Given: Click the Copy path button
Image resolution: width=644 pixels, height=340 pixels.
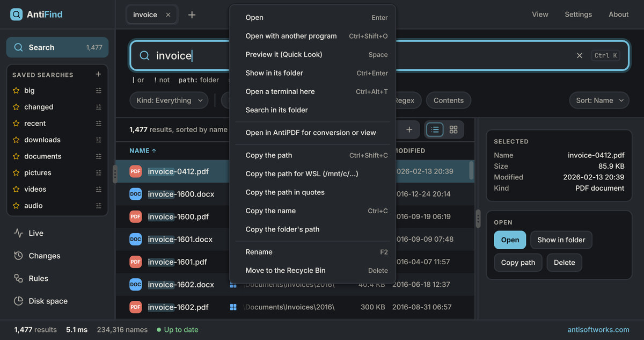Looking at the screenshot, I should pos(518,263).
